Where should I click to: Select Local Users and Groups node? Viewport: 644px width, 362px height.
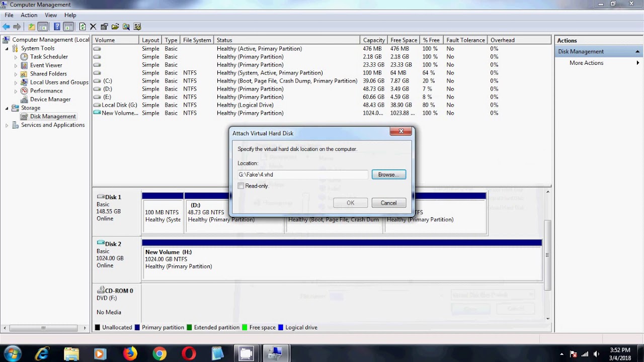click(x=59, y=82)
